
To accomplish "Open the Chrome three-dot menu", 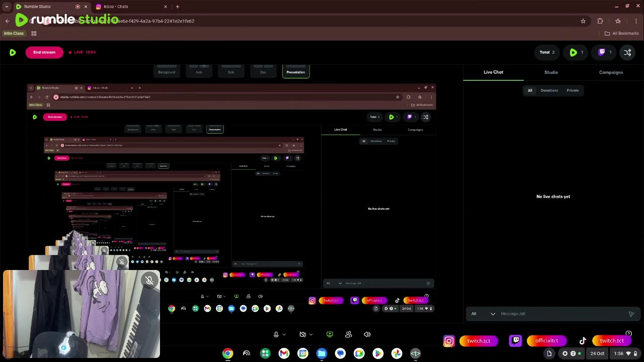I will click(x=636, y=21).
